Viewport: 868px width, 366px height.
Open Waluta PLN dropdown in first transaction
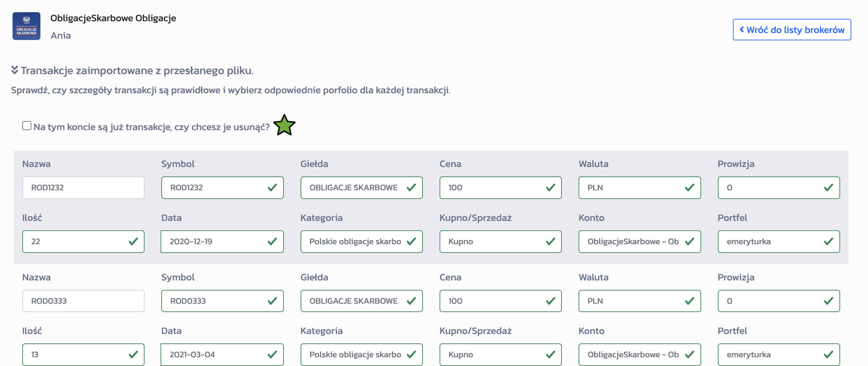point(639,188)
